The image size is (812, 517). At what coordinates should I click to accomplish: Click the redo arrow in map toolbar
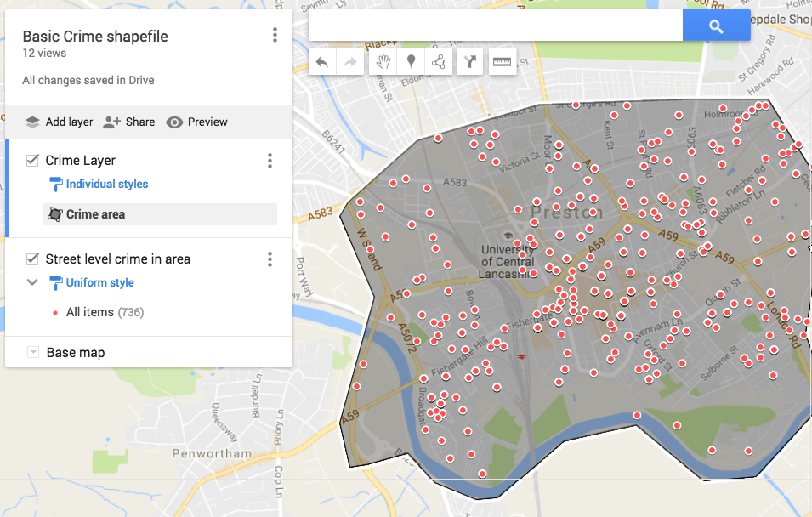click(x=350, y=62)
